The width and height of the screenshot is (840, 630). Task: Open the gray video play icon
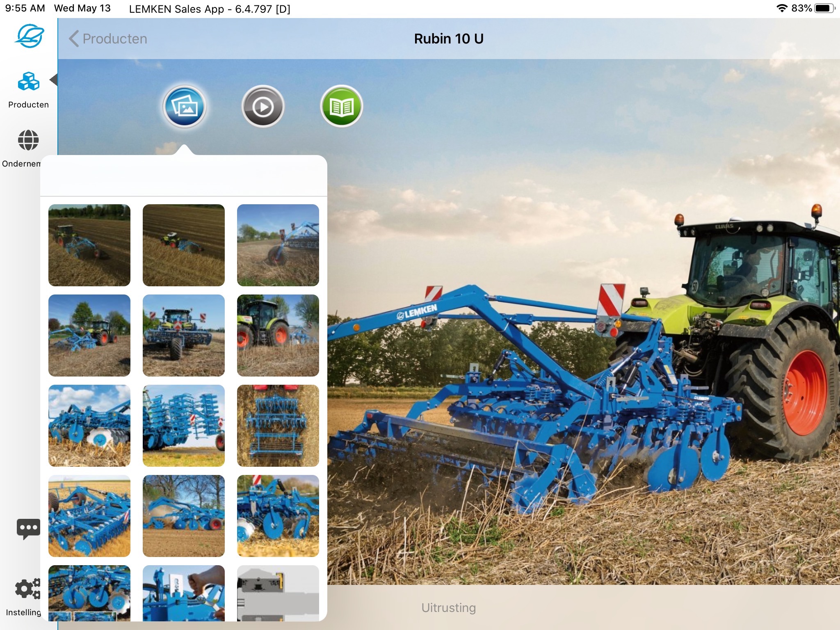pyautogui.click(x=262, y=107)
